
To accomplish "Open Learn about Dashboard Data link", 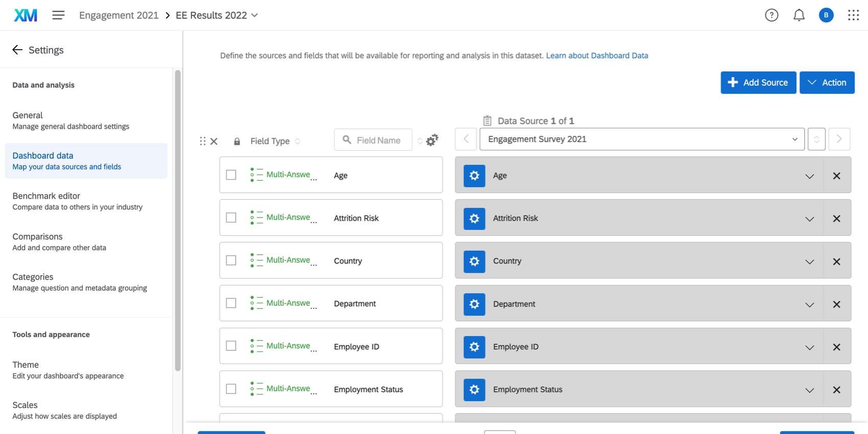I will click(x=596, y=56).
